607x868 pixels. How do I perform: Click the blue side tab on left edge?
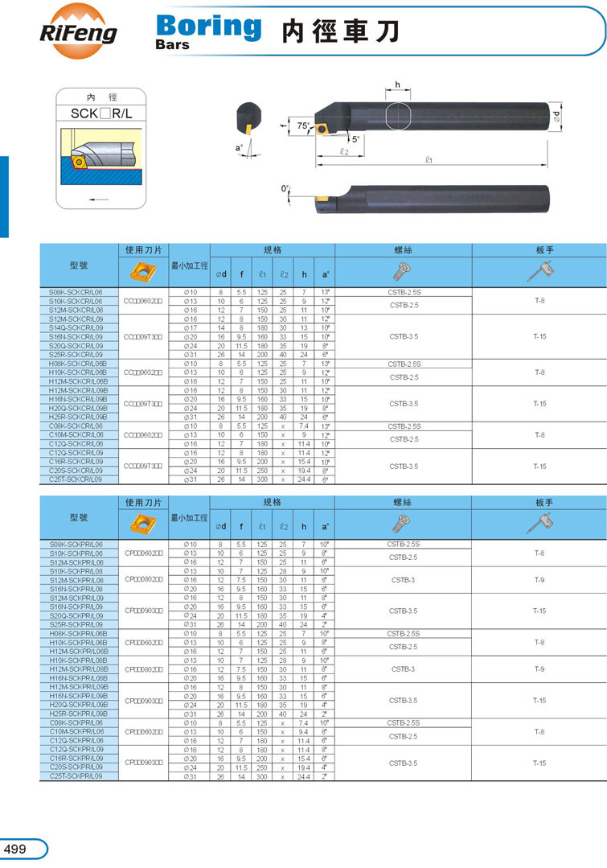pyautogui.click(x=4, y=197)
